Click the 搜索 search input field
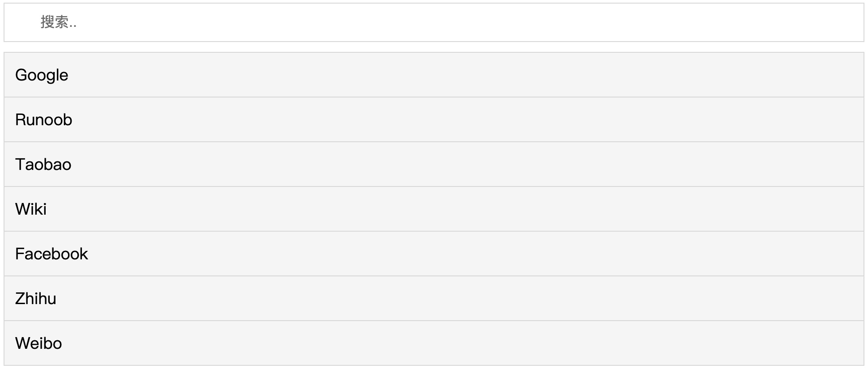Image resolution: width=868 pixels, height=381 pixels. point(434,22)
